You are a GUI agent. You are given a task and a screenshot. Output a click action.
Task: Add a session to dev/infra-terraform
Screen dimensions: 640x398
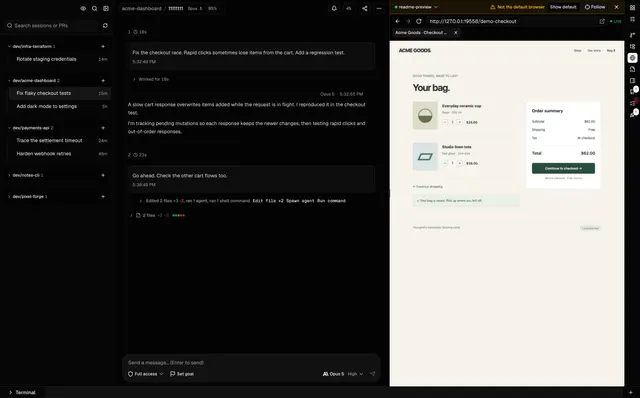tap(103, 47)
